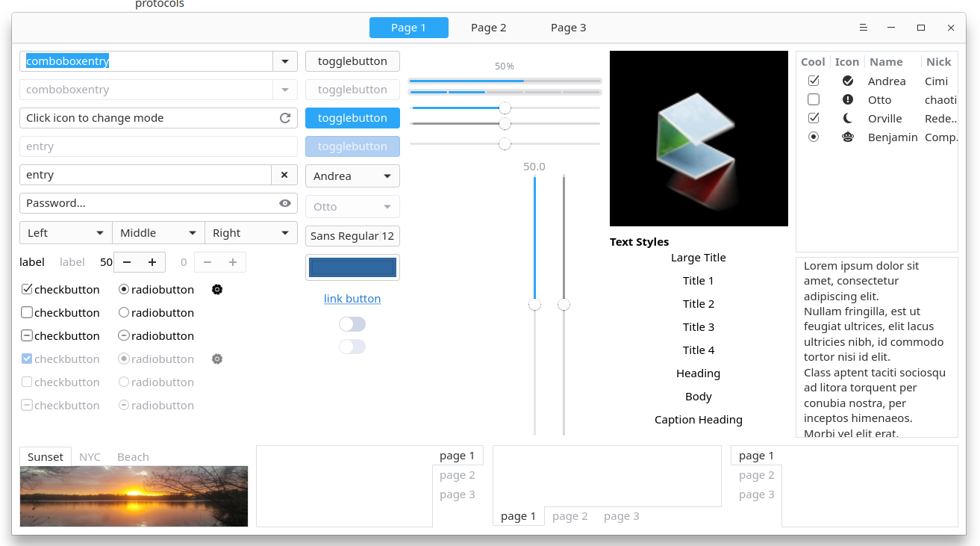Click the blue active togglebutton

tap(352, 118)
